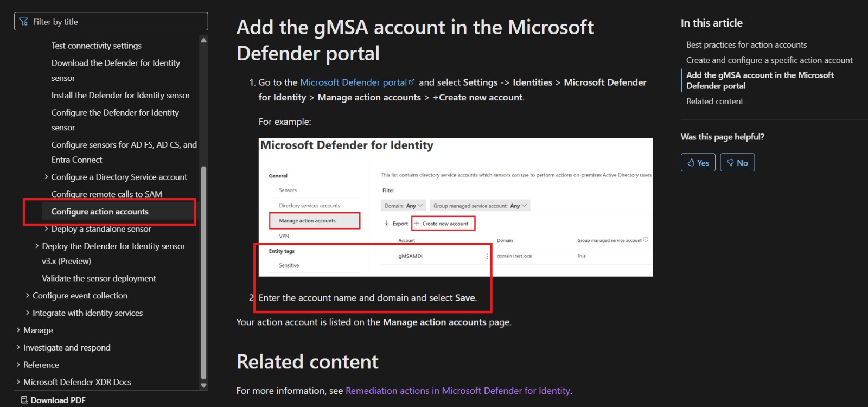Expand Configure a Directory Service account

46,177
